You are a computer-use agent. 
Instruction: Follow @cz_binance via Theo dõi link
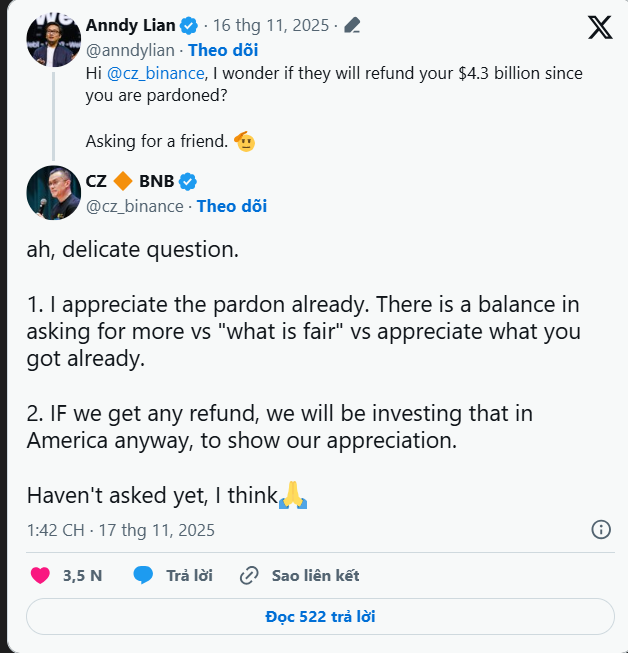232,206
